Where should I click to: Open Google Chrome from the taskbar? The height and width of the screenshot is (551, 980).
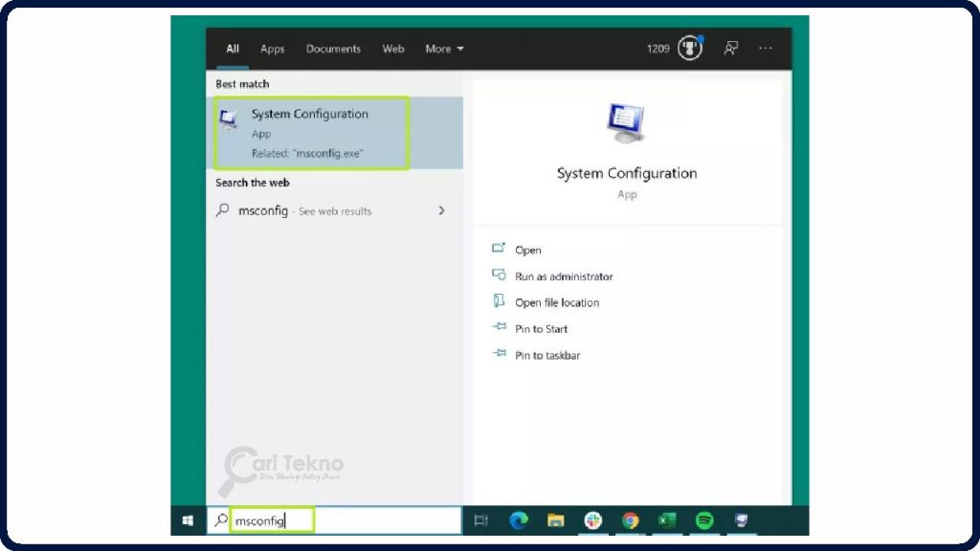click(x=631, y=519)
